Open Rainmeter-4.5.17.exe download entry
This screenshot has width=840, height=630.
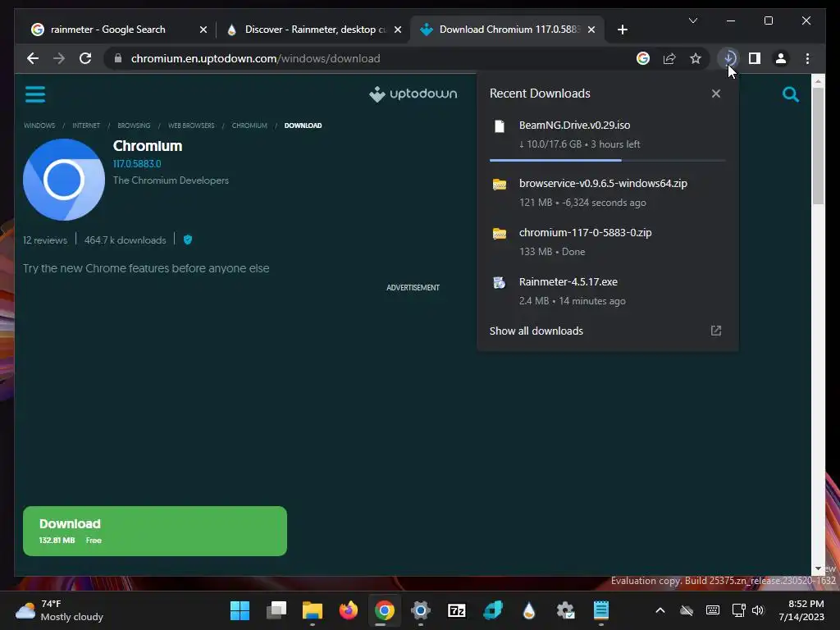(608, 291)
